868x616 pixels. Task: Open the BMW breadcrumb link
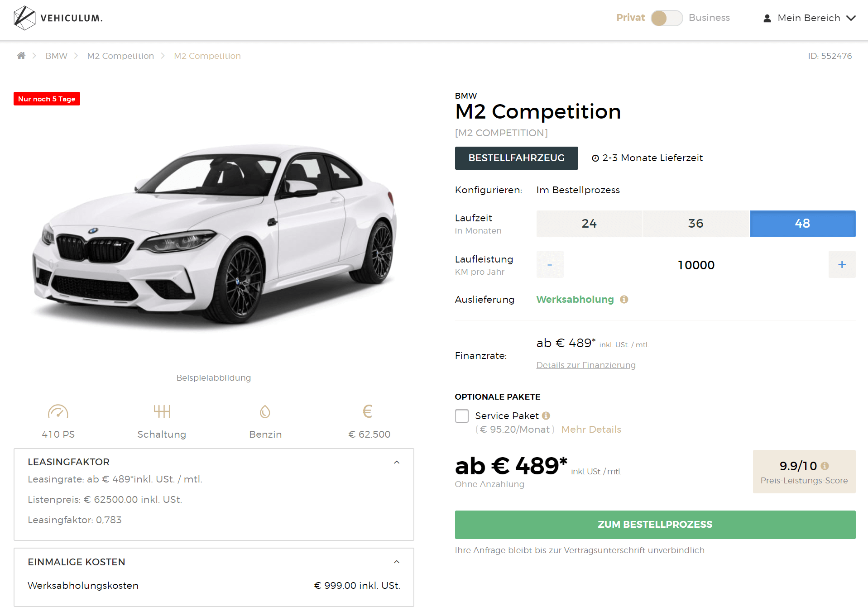[x=56, y=56]
